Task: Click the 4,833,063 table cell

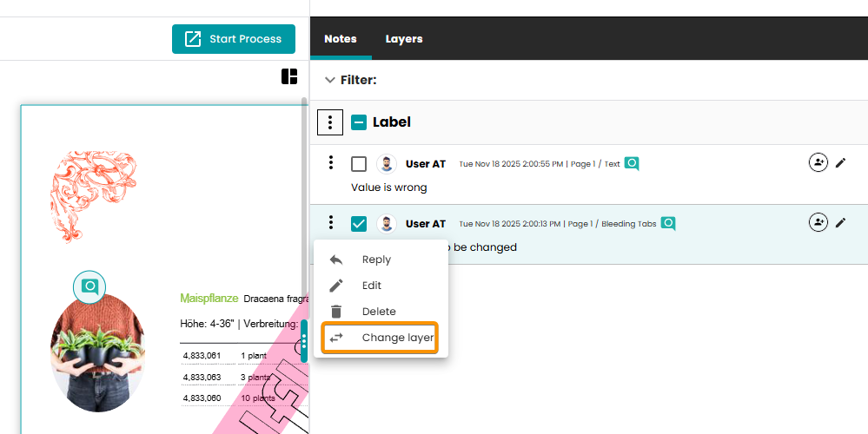Action: coord(202,377)
